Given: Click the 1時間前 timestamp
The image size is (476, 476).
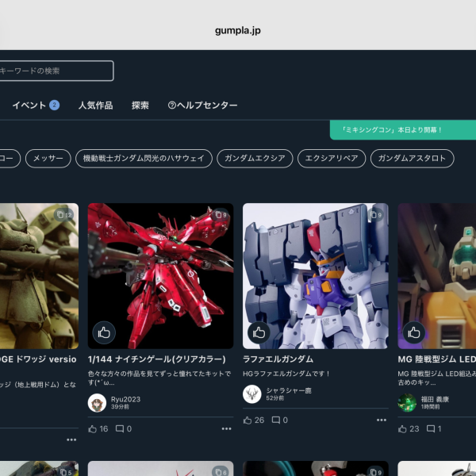Looking at the screenshot, I should tap(430, 407).
